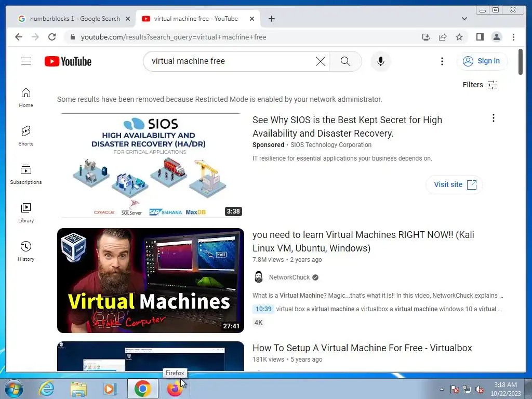Play the Virtual Machines NetworkChuck thumbnail
The height and width of the screenshot is (399, 532).
(x=151, y=280)
